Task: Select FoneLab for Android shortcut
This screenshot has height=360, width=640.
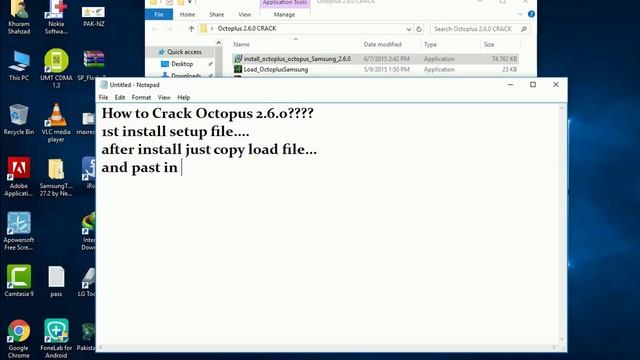Action: click(56, 339)
